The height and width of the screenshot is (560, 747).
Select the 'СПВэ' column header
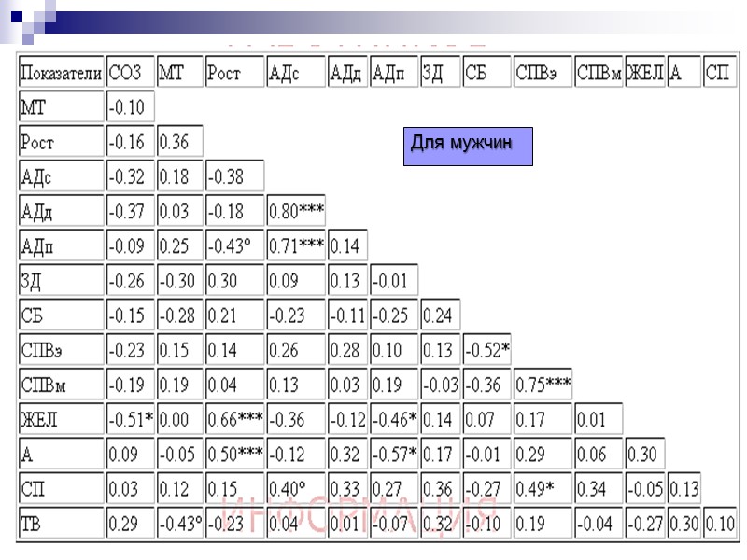click(543, 72)
